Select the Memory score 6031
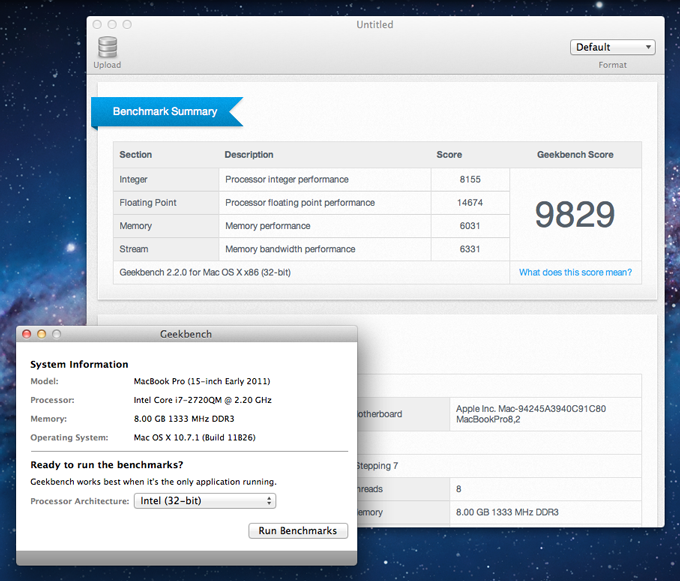This screenshot has width=680, height=581. (470, 226)
